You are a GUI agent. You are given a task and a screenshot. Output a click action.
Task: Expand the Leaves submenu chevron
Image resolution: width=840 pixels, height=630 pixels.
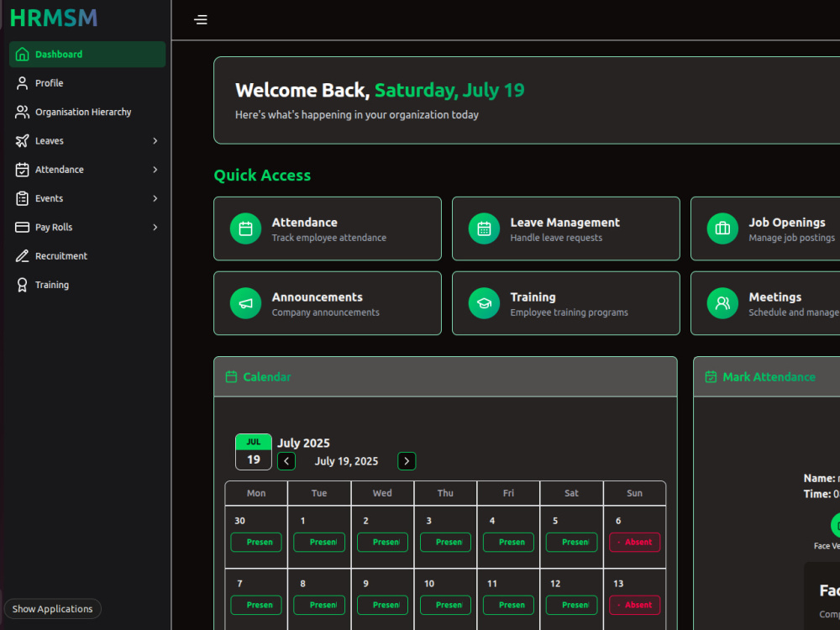tap(155, 141)
